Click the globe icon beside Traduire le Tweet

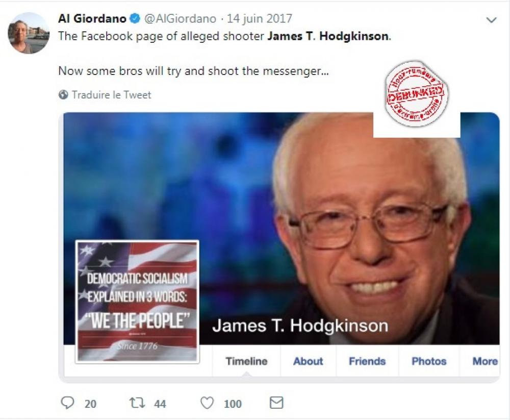(63, 95)
